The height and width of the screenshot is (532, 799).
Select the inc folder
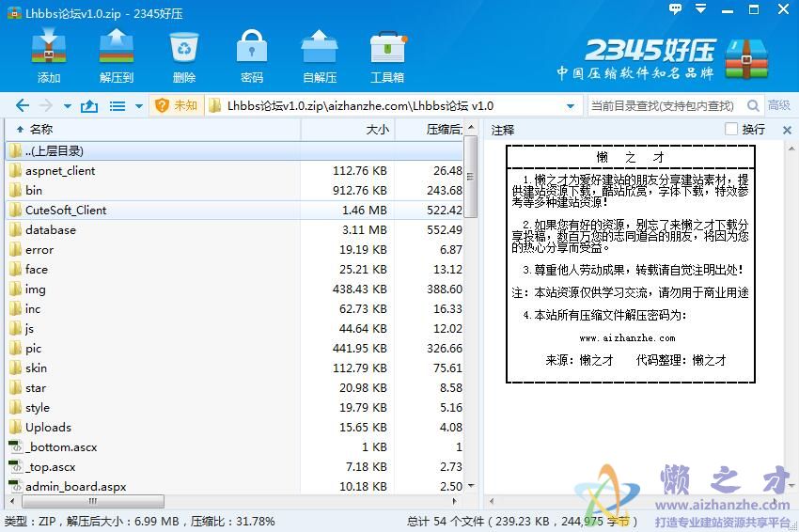tap(234, 309)
